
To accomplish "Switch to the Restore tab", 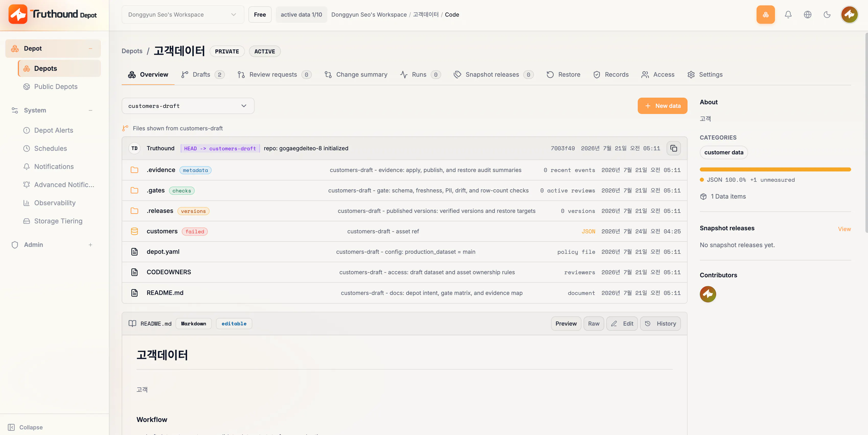I will (x=563, y=74).
